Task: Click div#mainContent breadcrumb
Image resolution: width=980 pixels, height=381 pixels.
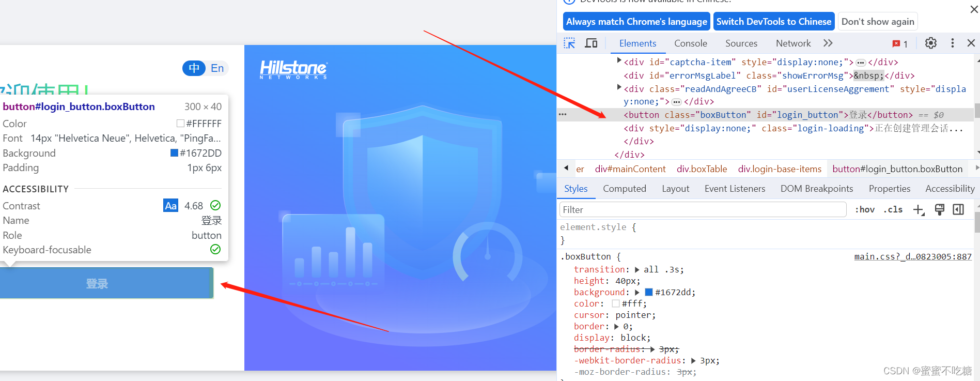Action: (630, 169)
